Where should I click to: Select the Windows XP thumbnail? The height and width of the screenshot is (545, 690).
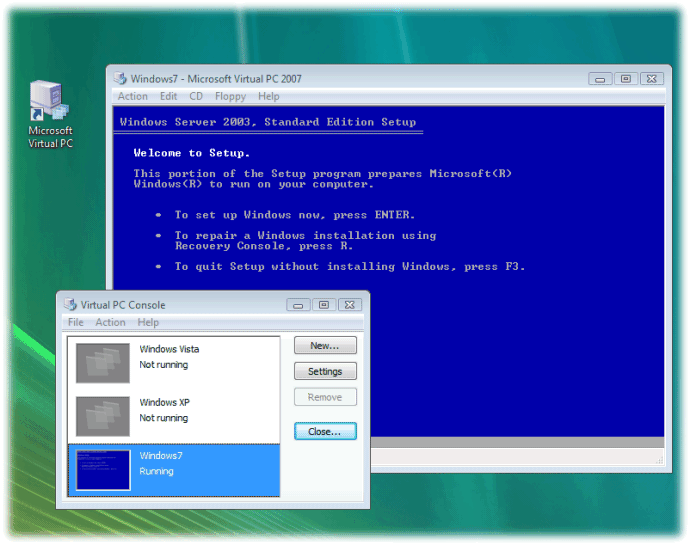(103, 416)
